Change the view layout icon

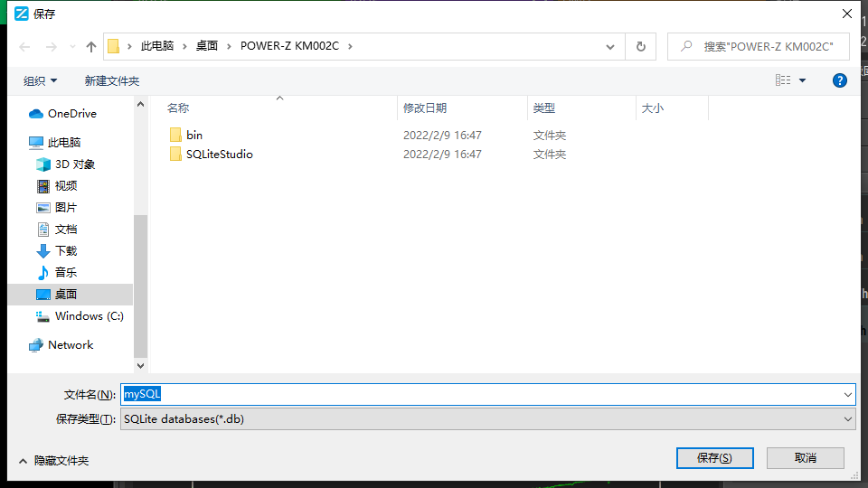pos(783,80)
